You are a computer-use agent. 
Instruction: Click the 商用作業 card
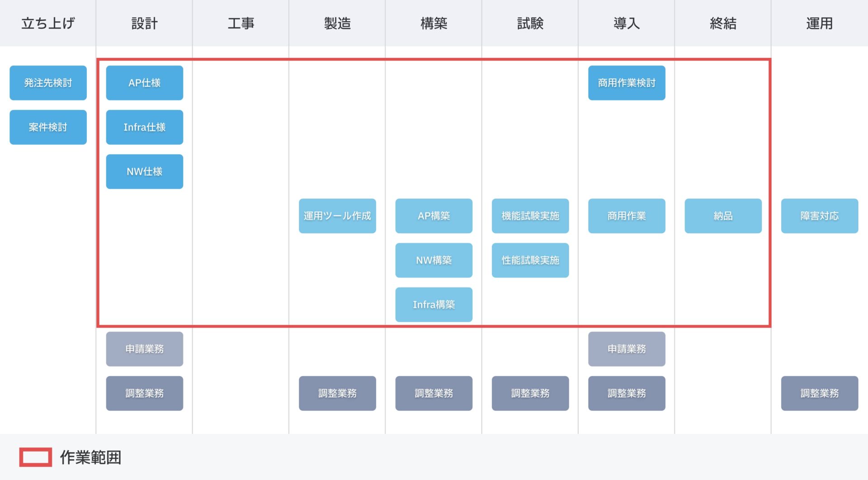coord(627,216)
